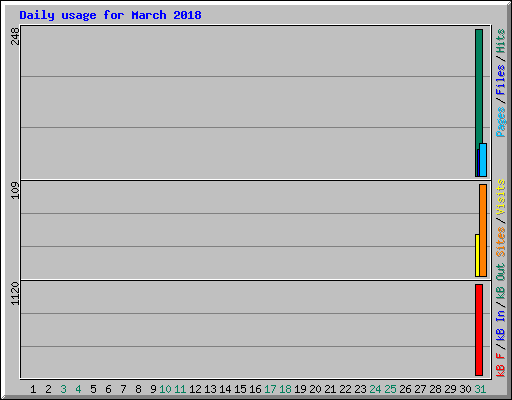The width and height of the screenshot is (512, 400).
Task: Click day '15' on the x-axis
Action: pos(240,389)
